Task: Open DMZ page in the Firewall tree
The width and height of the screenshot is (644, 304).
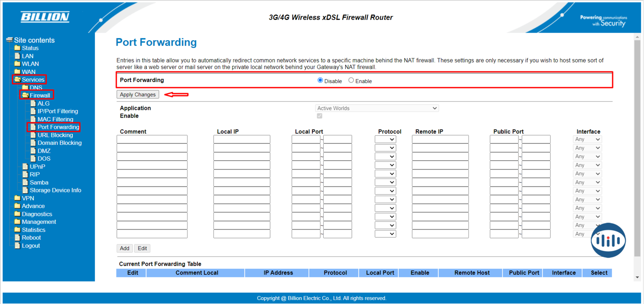Action: click(44, 151)
